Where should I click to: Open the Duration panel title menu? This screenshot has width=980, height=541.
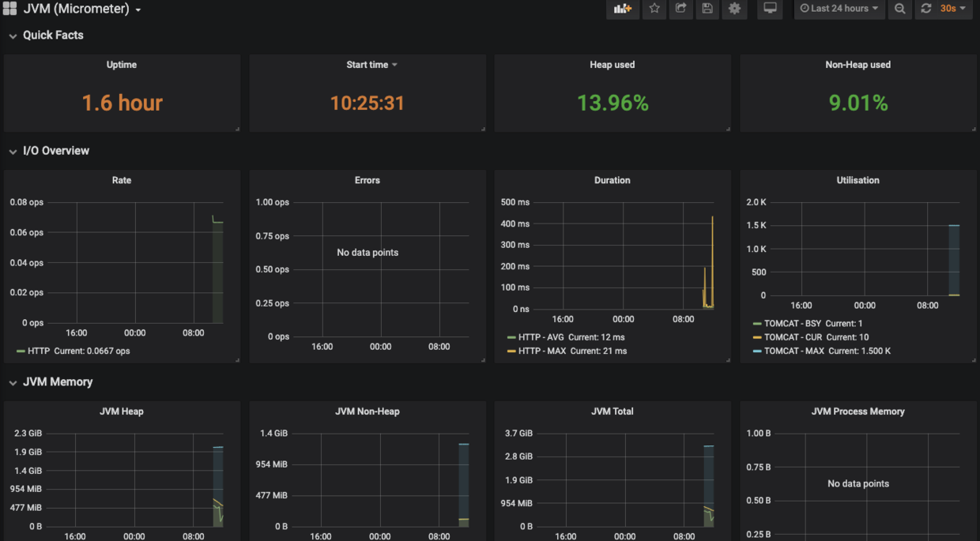pyautogui.click(x=612, y=180)
